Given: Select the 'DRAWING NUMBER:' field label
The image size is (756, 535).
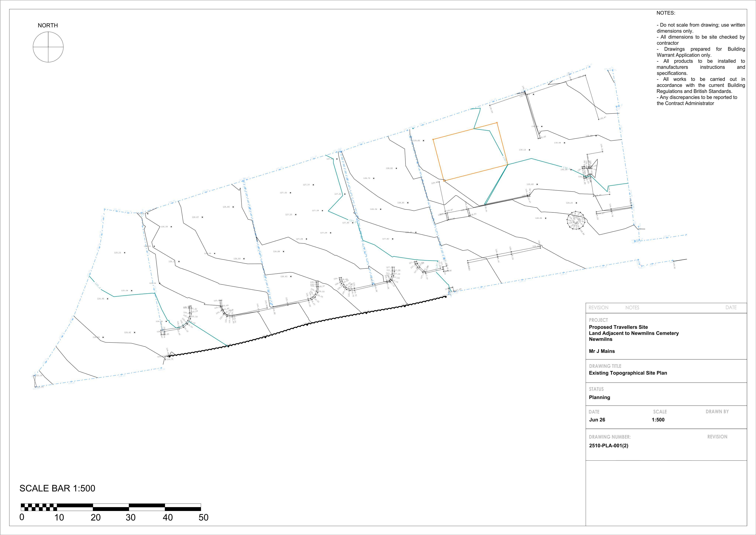Looking at the screenshot, I should 610,437.
